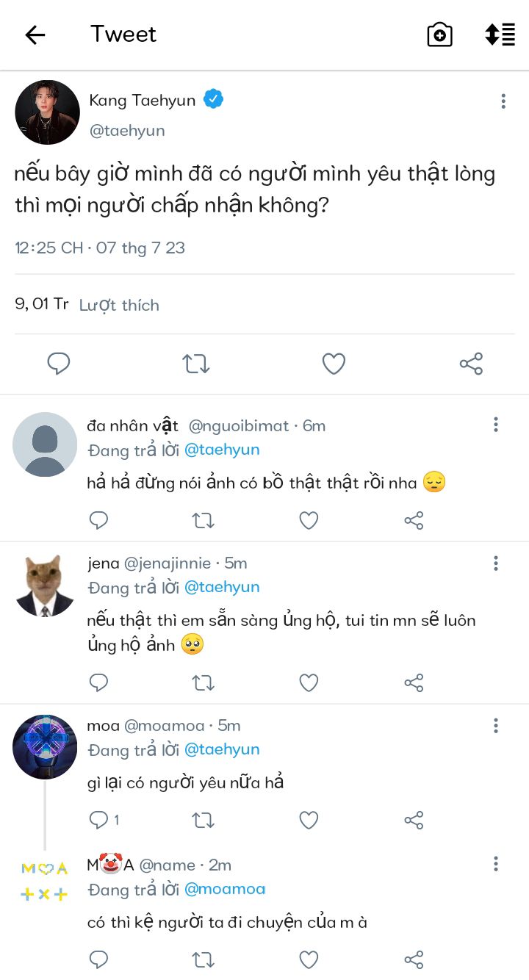The width and height of the screenshot is (529, 980).
Task: Open the @moamoa mention link
Action: 224,889
